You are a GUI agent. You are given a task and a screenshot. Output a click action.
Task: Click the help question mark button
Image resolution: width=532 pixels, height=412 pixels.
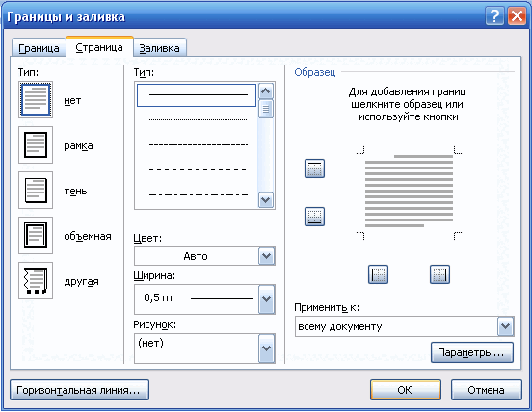(x=494, y=16)
